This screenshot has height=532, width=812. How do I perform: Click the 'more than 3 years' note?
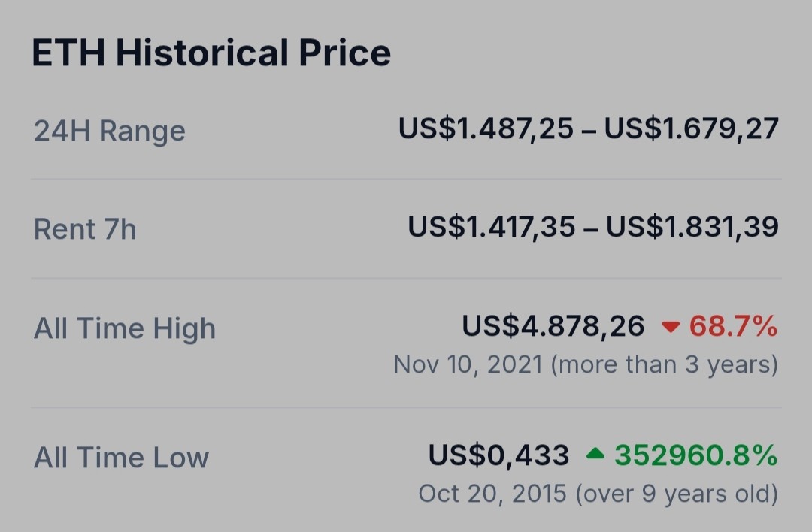click(x=665, y=364)
